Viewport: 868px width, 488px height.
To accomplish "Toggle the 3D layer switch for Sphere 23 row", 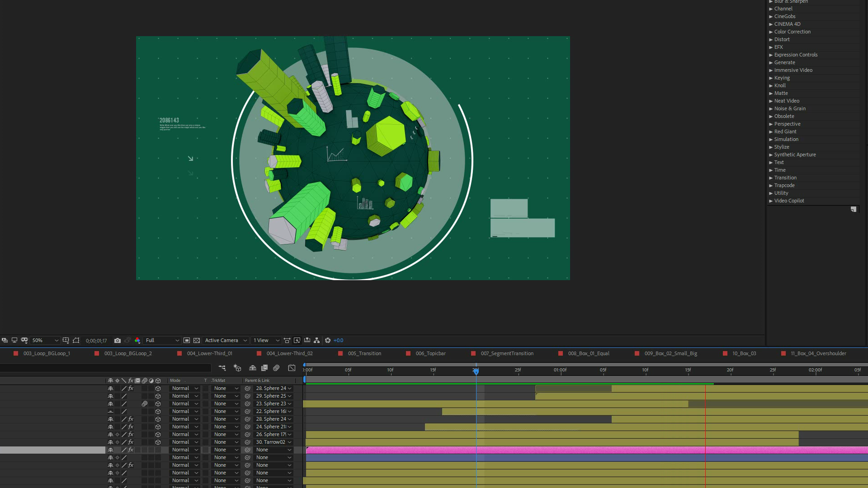I will 158,404.
